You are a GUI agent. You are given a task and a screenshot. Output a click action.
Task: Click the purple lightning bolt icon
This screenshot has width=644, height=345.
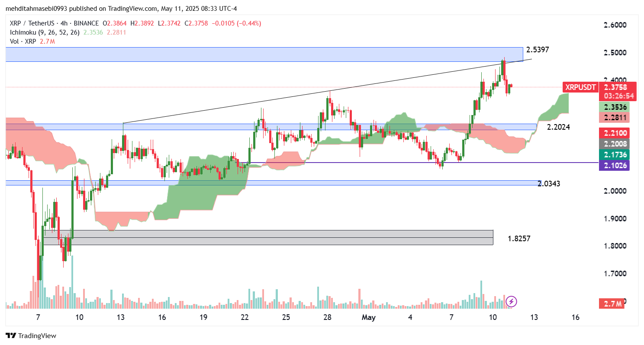click(x=512, y=301)
